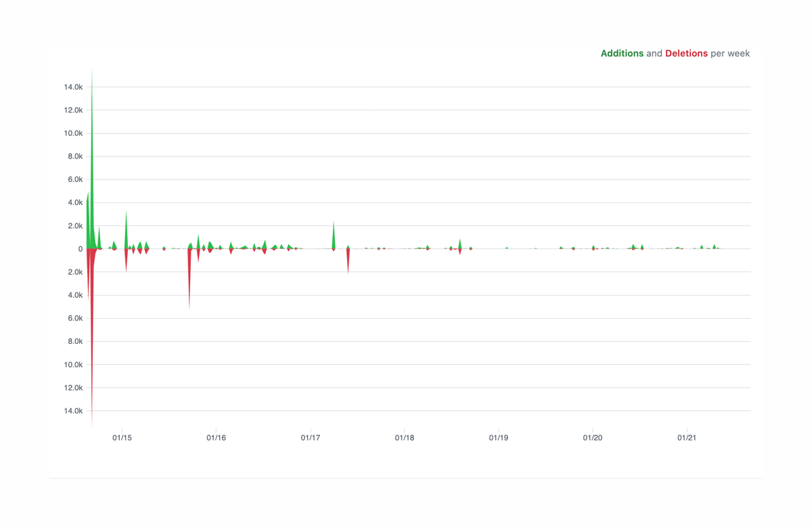Click the 01/18 axis label
The height and width of the screenshot is (528, 812).
pyautogui.click(x=405, y=437)
